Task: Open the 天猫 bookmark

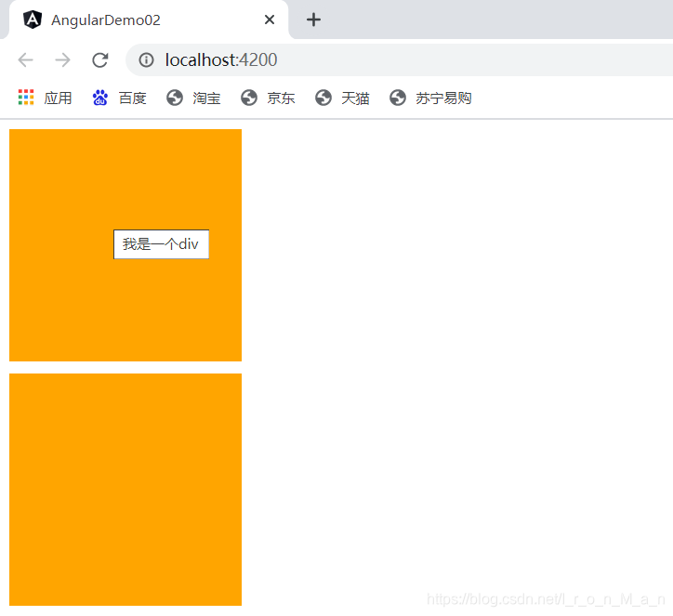Action: pyautogui.click(x=355, y=98)
